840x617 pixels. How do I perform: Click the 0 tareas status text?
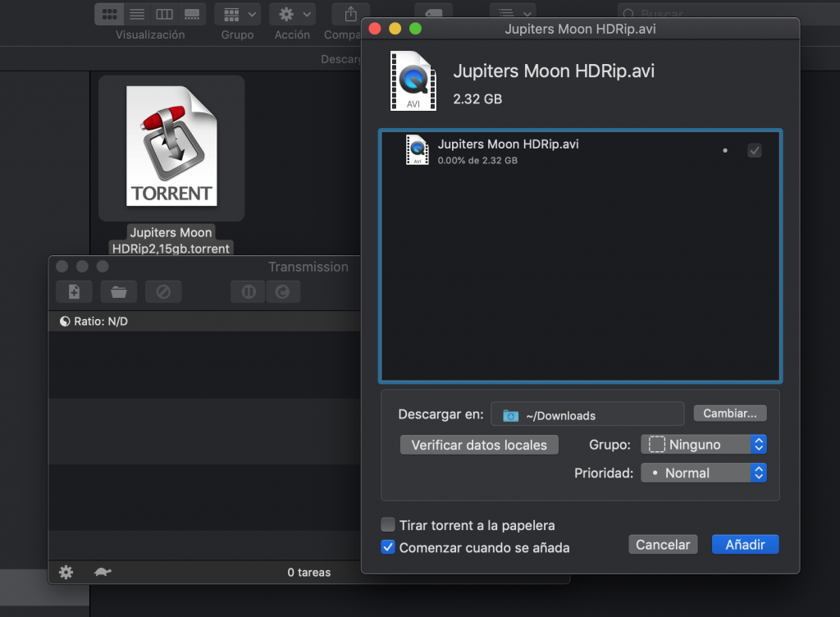309,573
